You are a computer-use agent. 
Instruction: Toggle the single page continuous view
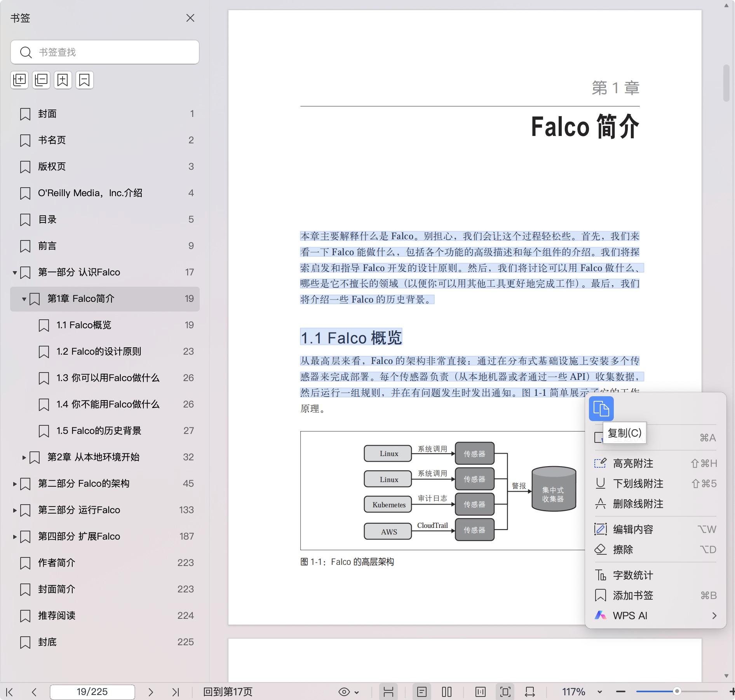[422, 692]
